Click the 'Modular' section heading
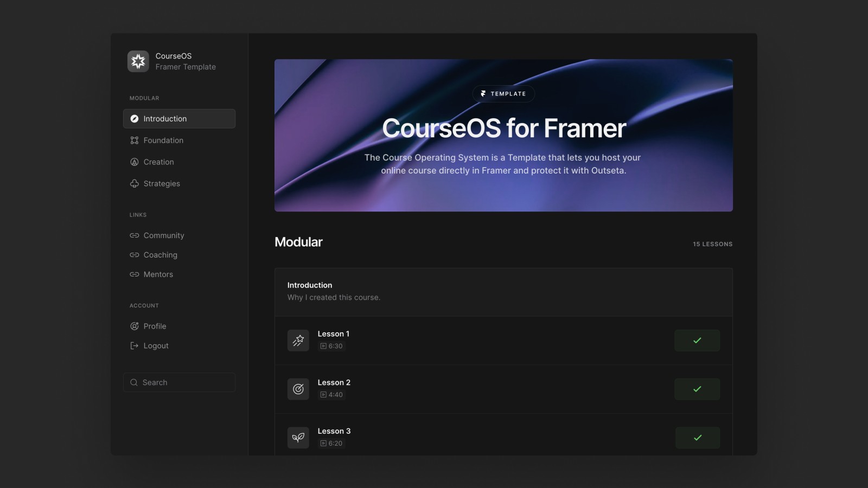868x488 pixels. pos(298,242)
